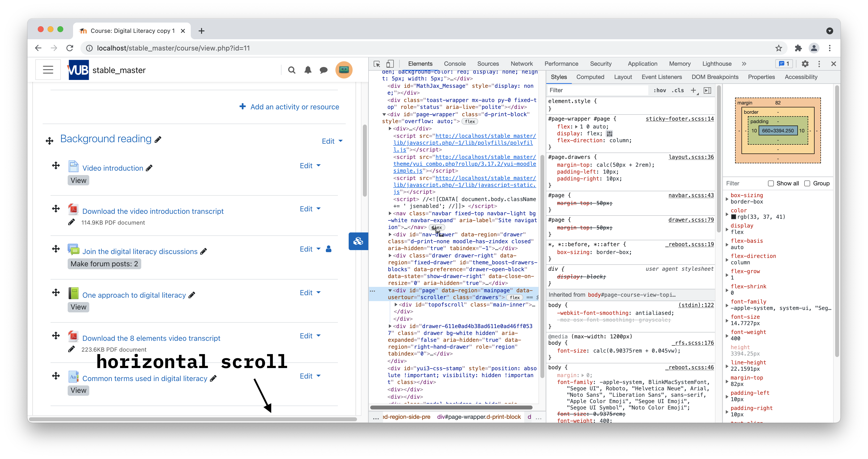Collapse the div#page-wrapper node

[x=384, y=115]
